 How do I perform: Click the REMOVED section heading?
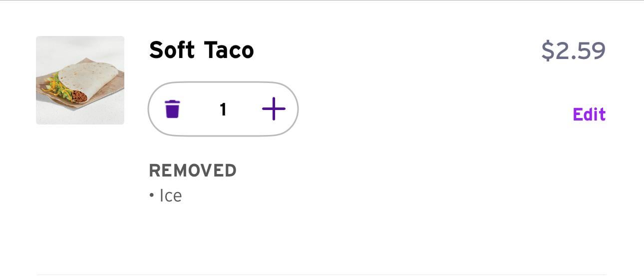193,170
